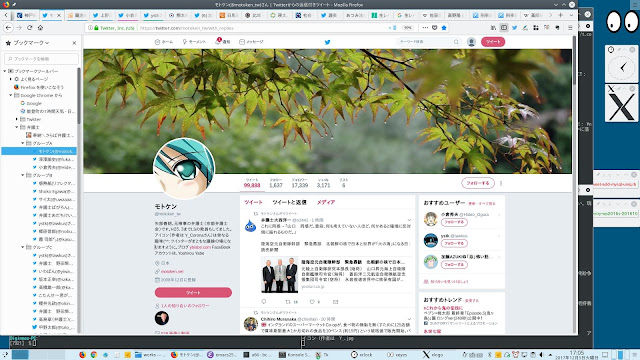Viewport: 640px width, 360px height.
Task: Save page with the Pocket icon
Action: (434, 28)
